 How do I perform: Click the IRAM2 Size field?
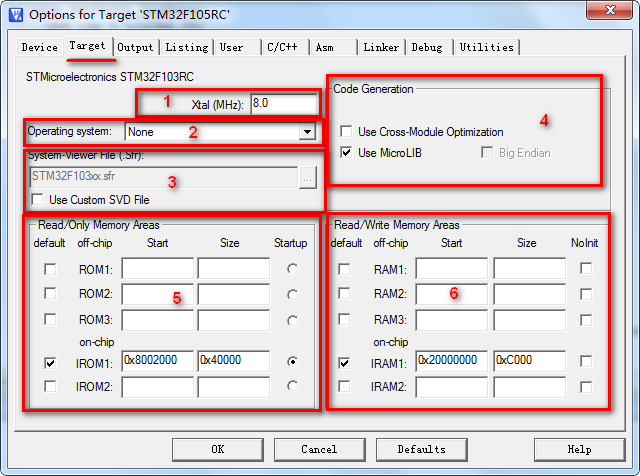tap(529, 387)
